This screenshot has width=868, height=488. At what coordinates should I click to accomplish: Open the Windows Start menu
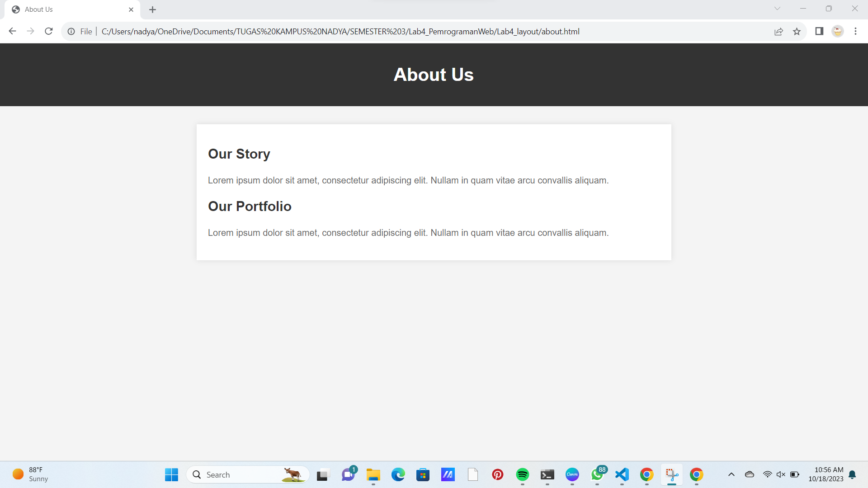[171, 474]
